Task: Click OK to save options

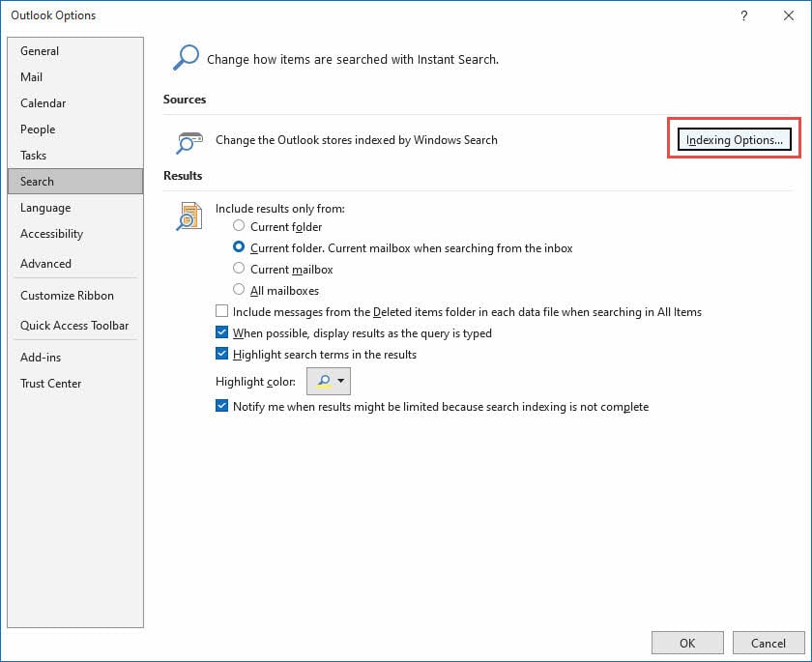Action: pos(687,643)
